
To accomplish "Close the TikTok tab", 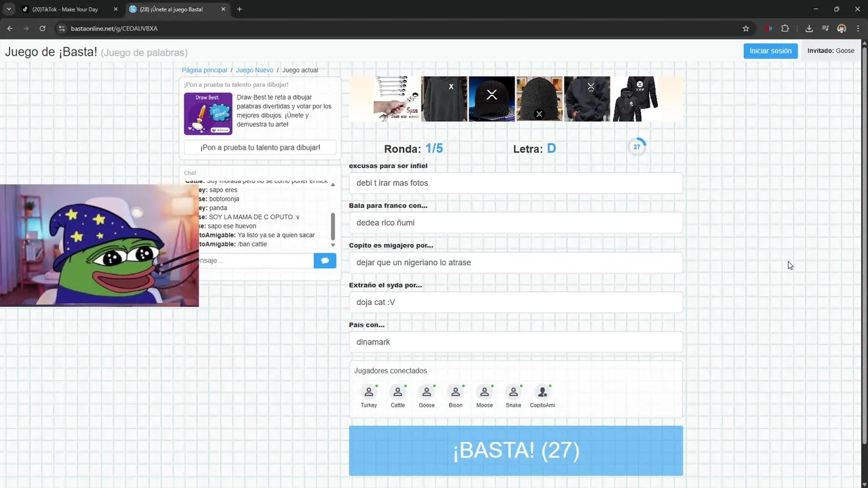I will click(115, 9).
